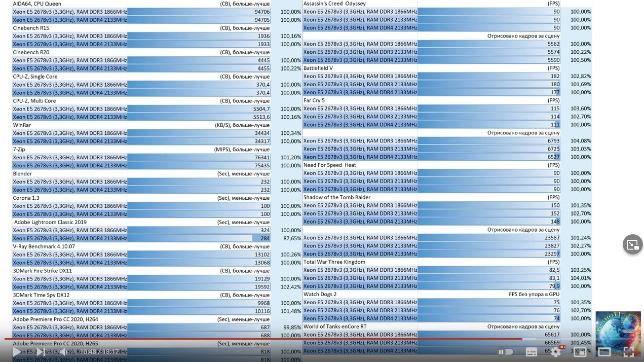
Task: Select the 99,85% percentage cell
Action: pos(292,328)
